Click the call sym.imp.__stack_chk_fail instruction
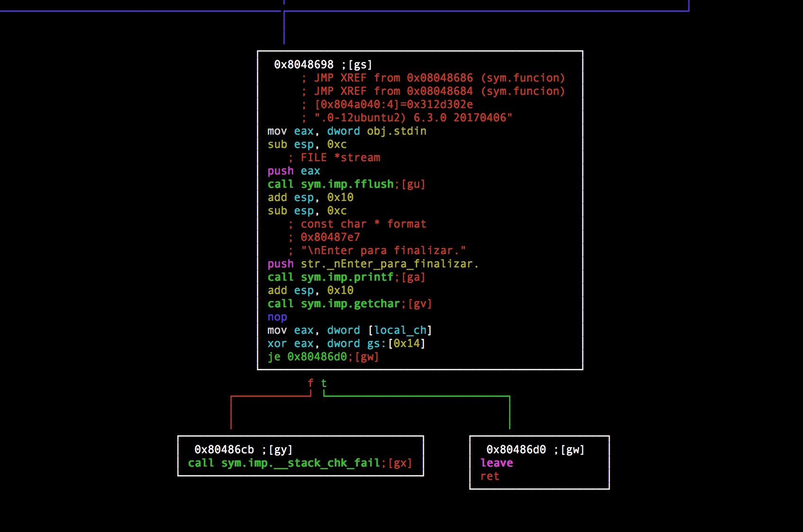Screen dimensions: 803x532 284,463
